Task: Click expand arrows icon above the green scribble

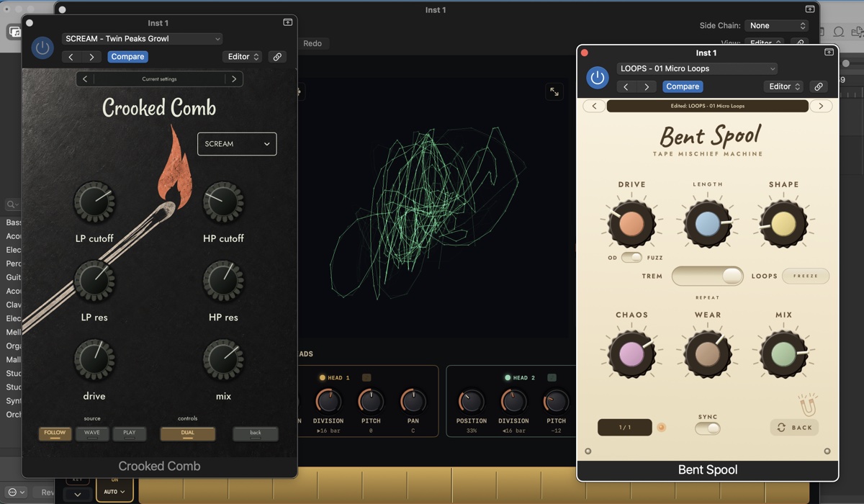Action: pyautogui.click(x=554, y=91)
